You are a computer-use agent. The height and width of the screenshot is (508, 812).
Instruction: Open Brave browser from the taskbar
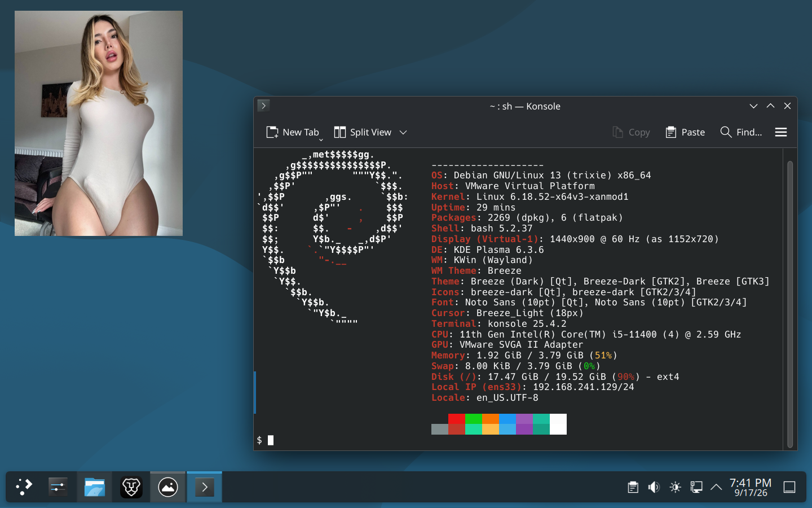131,487
